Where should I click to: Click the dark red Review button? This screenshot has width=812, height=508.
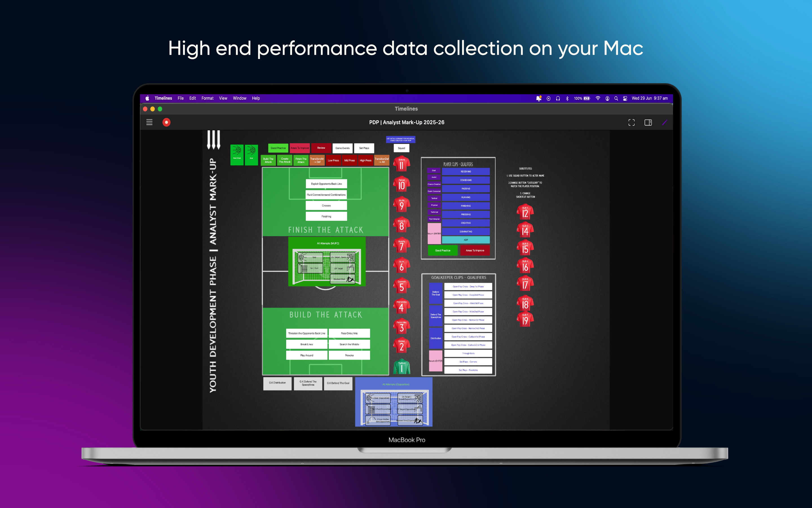pyautogui.click(x=321, y=148)
